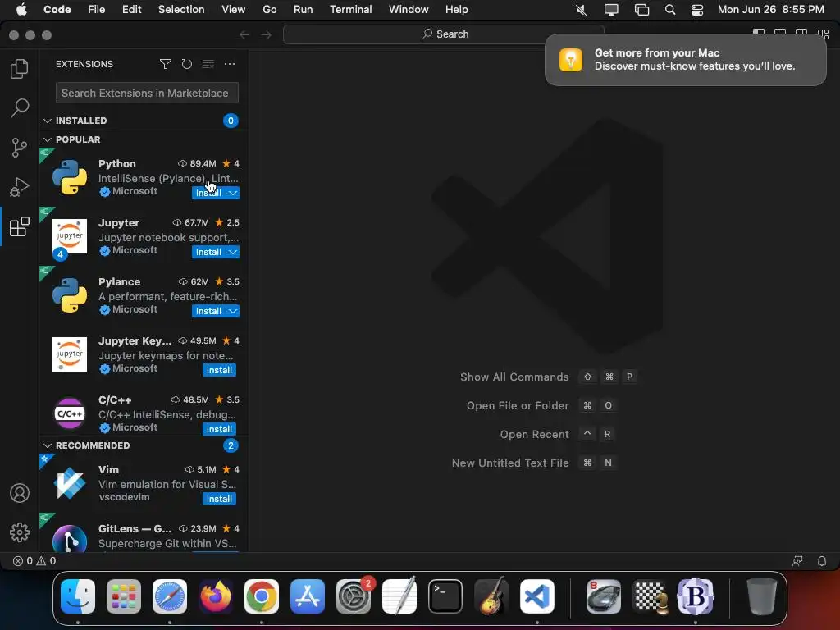Image resolution: width=840 pixels, height=630 pixels.
Task: Open Run and Debug view
Action: 20,187
